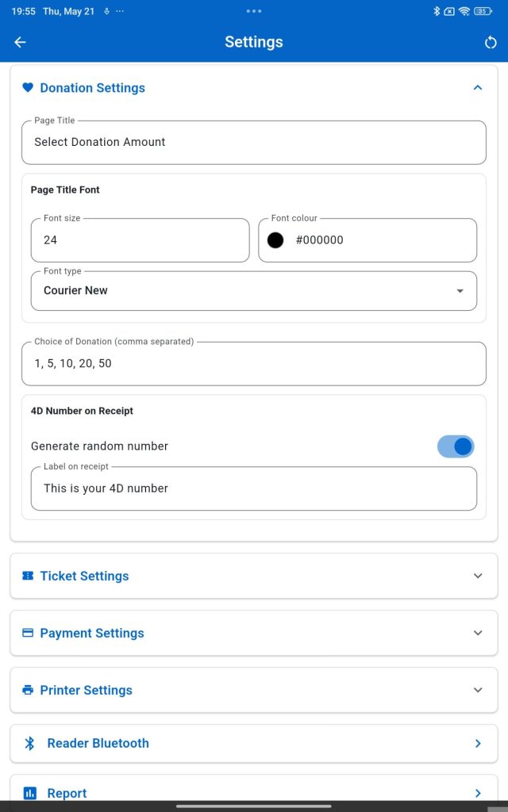Screen dimensions: 508x812
Task: Click the credit card Payment Settings icon
Action: click(x=28, y=633)
